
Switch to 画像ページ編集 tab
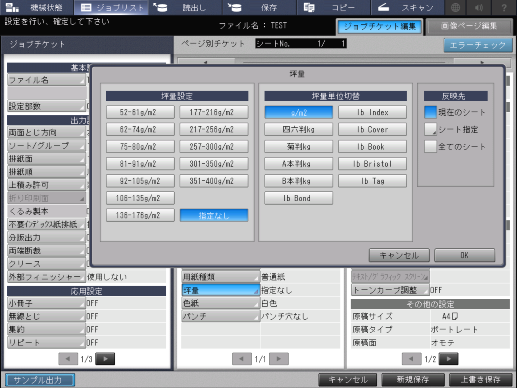point(469,27)
